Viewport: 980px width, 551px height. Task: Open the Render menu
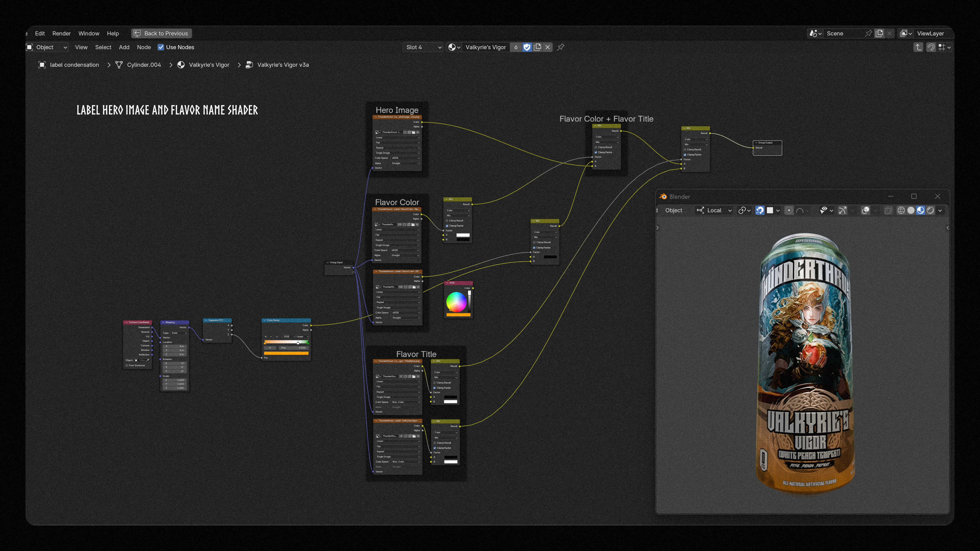coord(61,33)
